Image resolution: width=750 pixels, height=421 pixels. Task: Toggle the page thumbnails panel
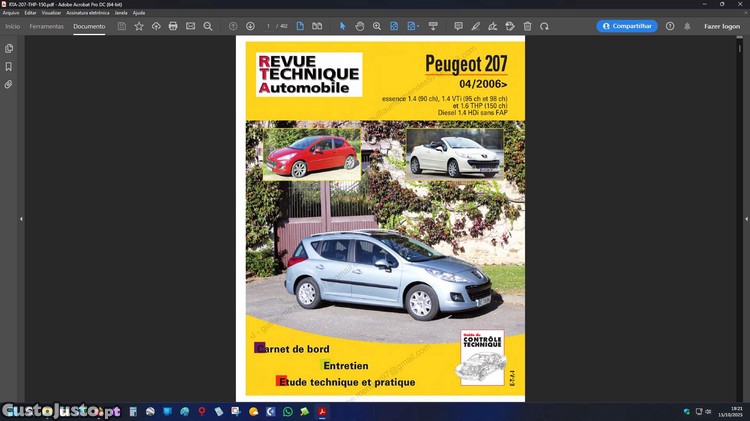click(9, 48)
